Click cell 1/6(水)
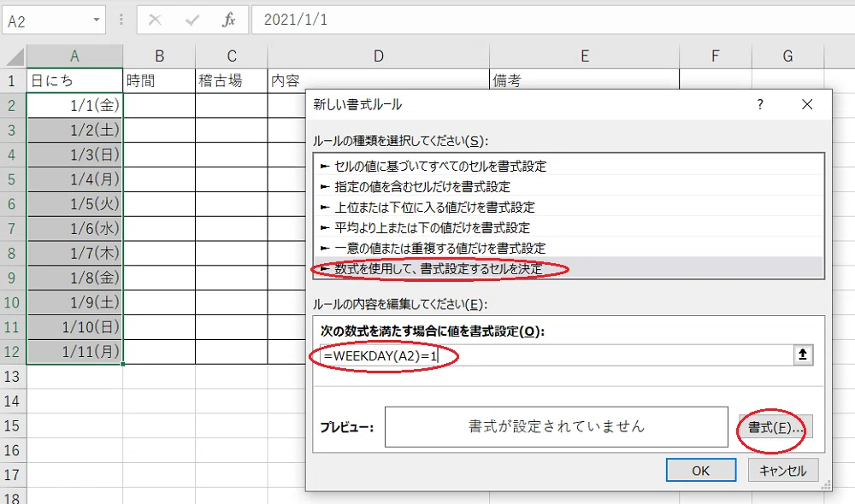The width and height of the screenshot is (855, 504). (74, 228)
